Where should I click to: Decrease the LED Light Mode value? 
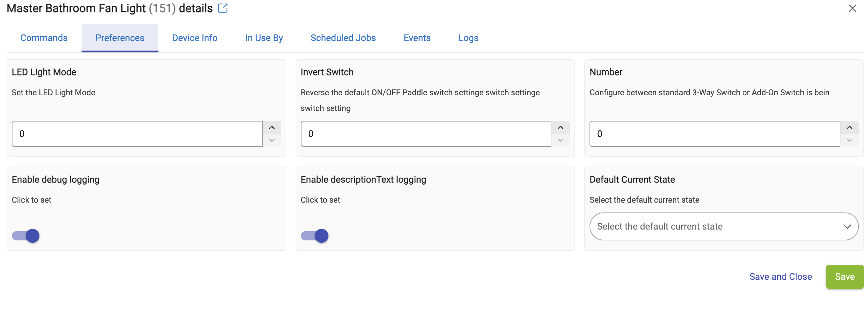272,140
